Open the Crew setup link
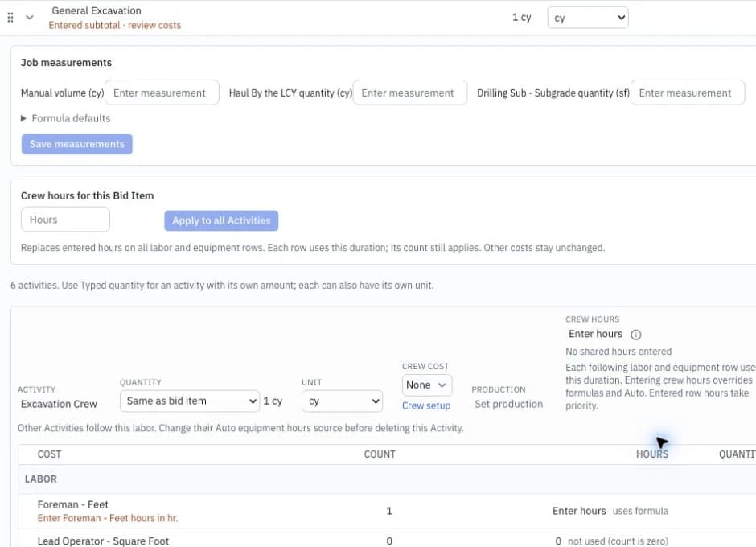Image resolution: width=756 pixels, height=547 pixels. pyautogui.click(x=426, y=405)
